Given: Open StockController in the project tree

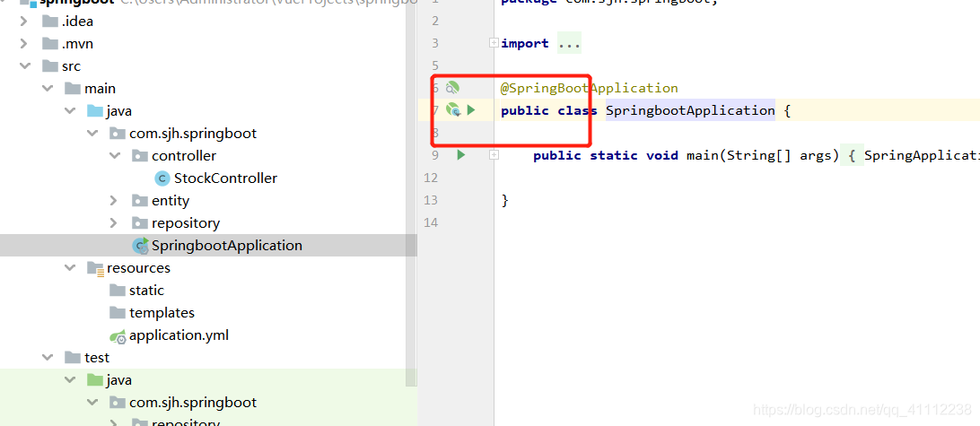Looking at the screenshot, I should 225,178.
